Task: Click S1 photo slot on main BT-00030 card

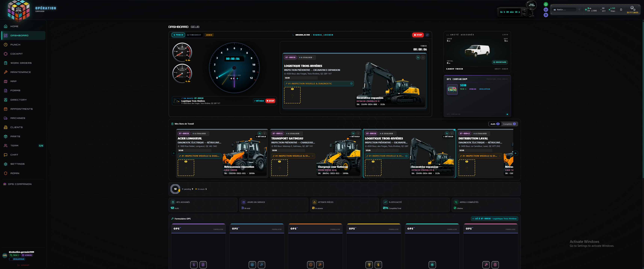Action: click(x=292, y=95)
